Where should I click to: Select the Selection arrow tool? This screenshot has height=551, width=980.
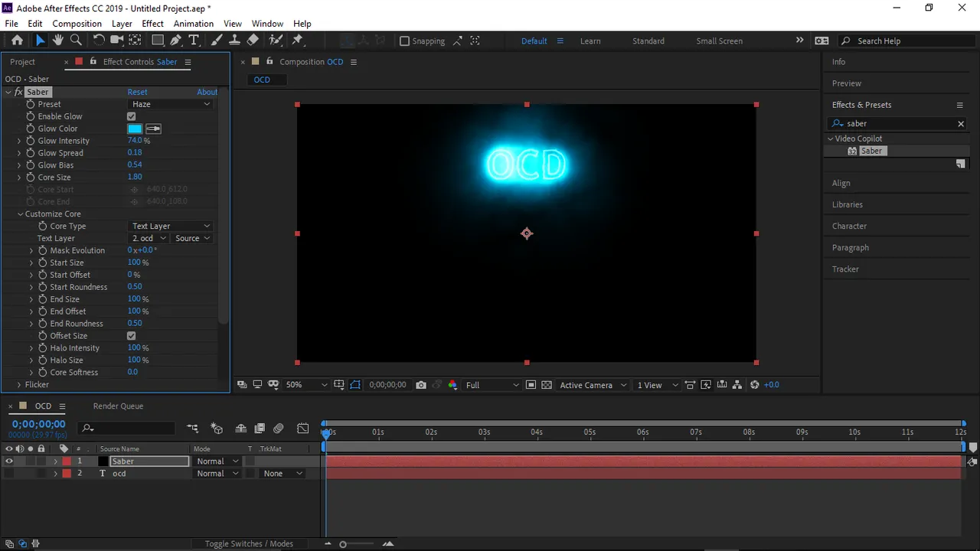tap(40, 41)
